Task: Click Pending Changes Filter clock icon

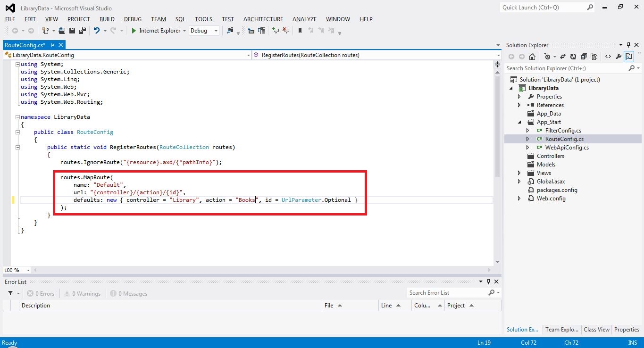Action: (x=547, y=57)
